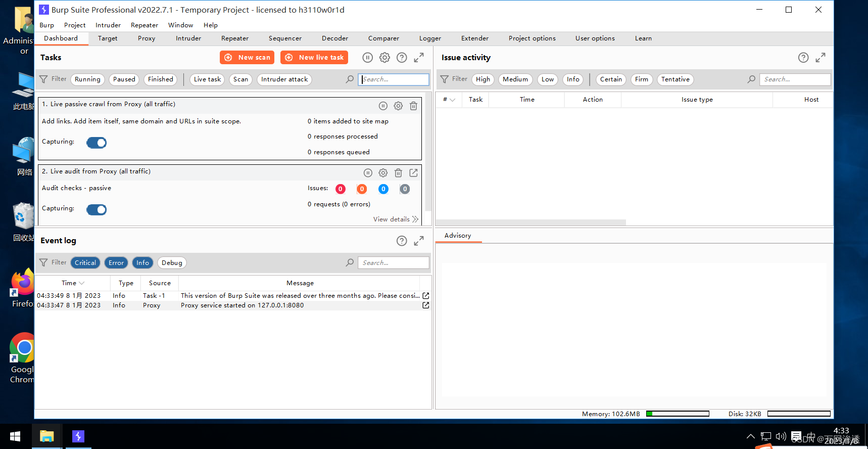
Task: Toggle Capturing switch for Live passive crawl
Action: click(x=97, y=143)
